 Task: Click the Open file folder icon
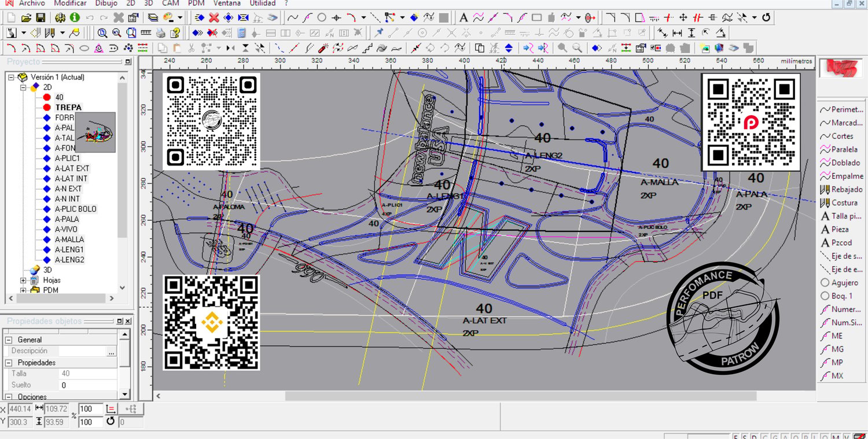[26, 18]
